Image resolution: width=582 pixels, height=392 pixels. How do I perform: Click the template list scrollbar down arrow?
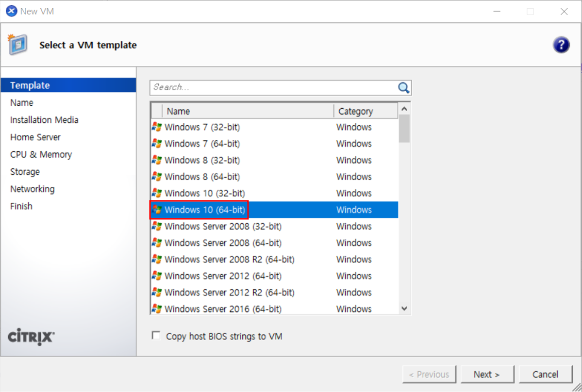coord(404,309)
